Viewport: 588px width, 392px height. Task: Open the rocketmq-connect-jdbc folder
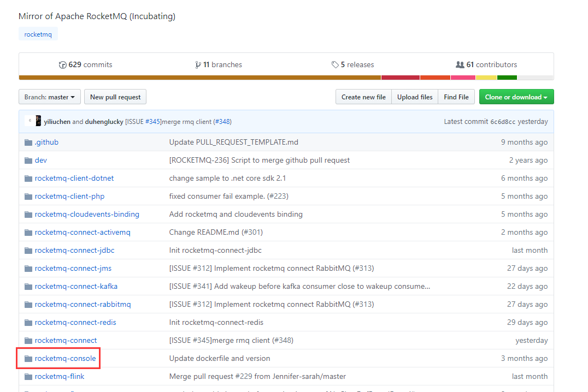point(75,251)
